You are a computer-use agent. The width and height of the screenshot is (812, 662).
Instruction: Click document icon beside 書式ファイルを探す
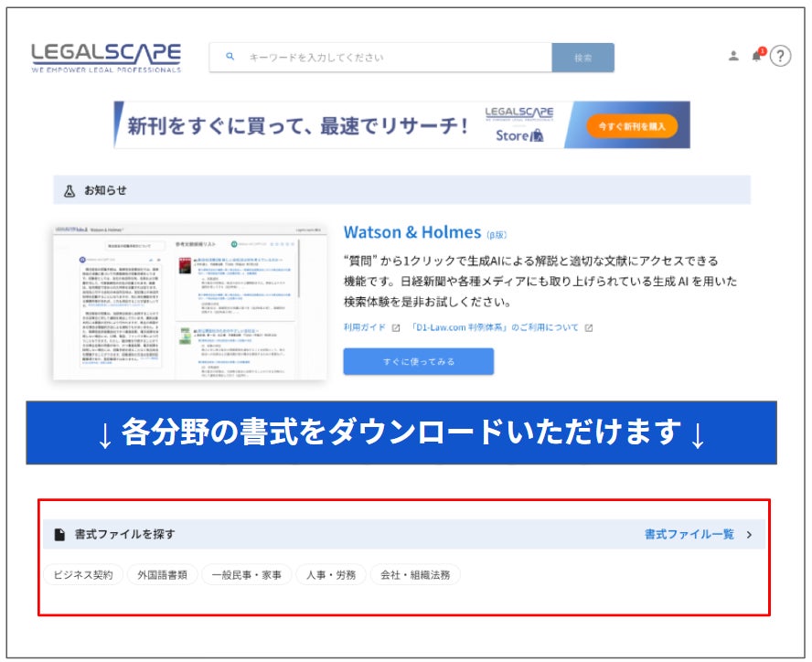60,534
